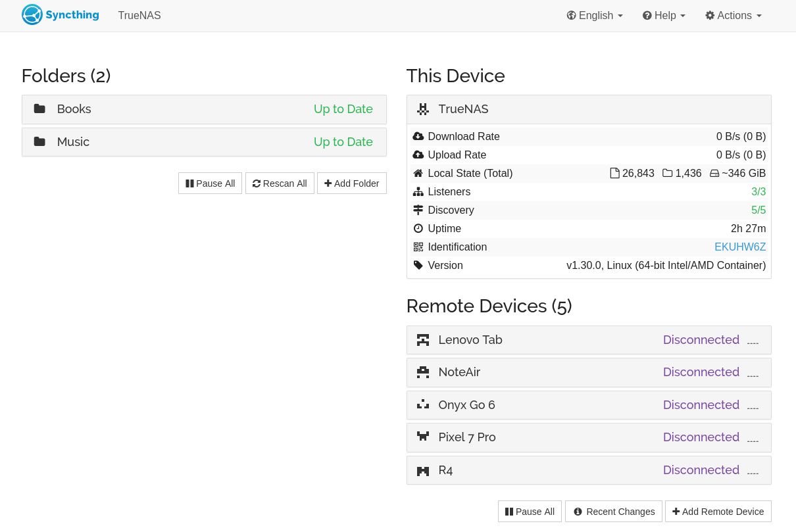Click the TrueNAS device identicon

(423, 109)
